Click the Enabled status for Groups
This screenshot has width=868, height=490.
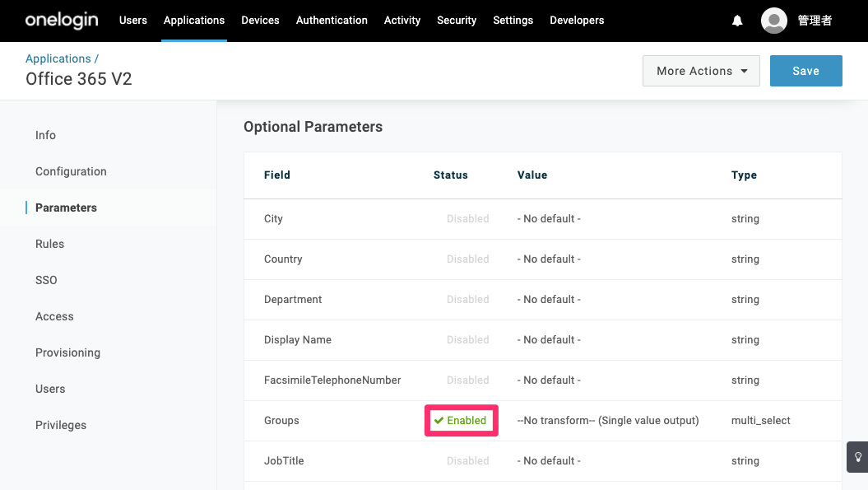[461, 421]
